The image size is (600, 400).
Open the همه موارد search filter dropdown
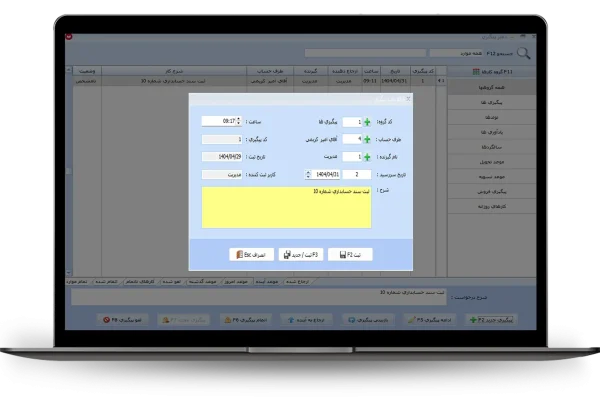(x=456, y=53)
